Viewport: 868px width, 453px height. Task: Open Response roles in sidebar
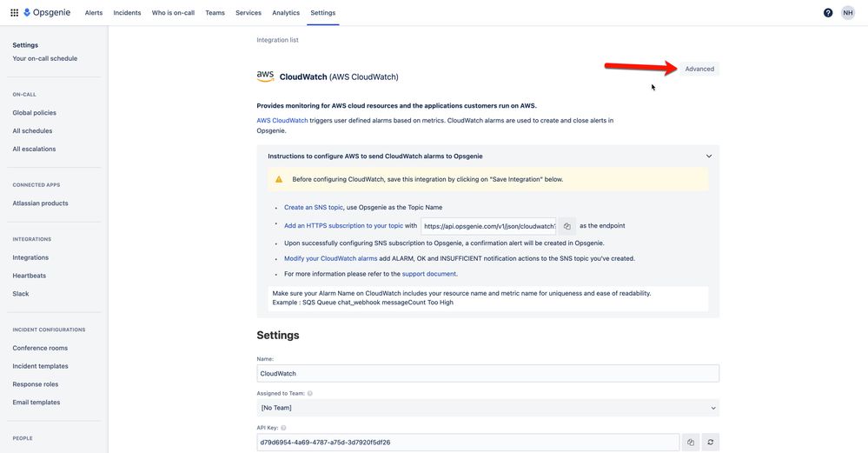[x=36, y=384]
